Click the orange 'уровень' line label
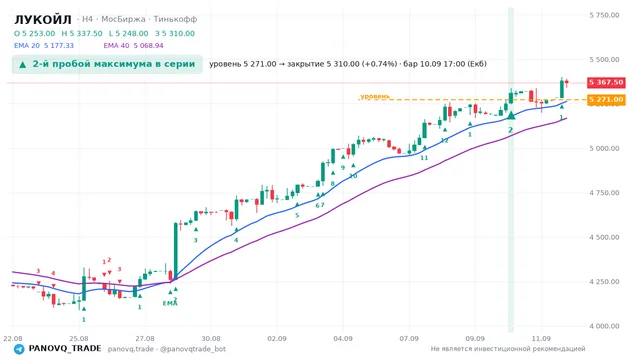640x360 pixels. (x=375, y=96)
